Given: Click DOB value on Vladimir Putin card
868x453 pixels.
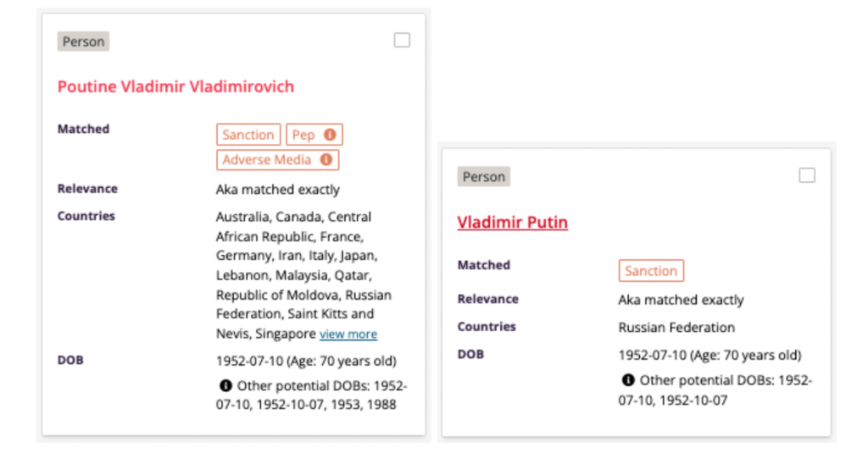Looking at the screenshot, I should 709,355.
